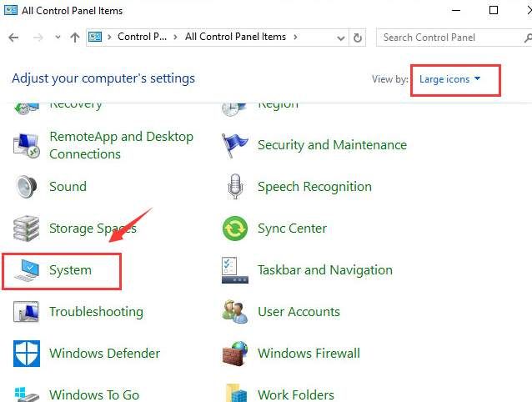The width and height of the screenshot is (532, 402).
Task: Click the Sync Center green icon
Action: coord(235,229)
